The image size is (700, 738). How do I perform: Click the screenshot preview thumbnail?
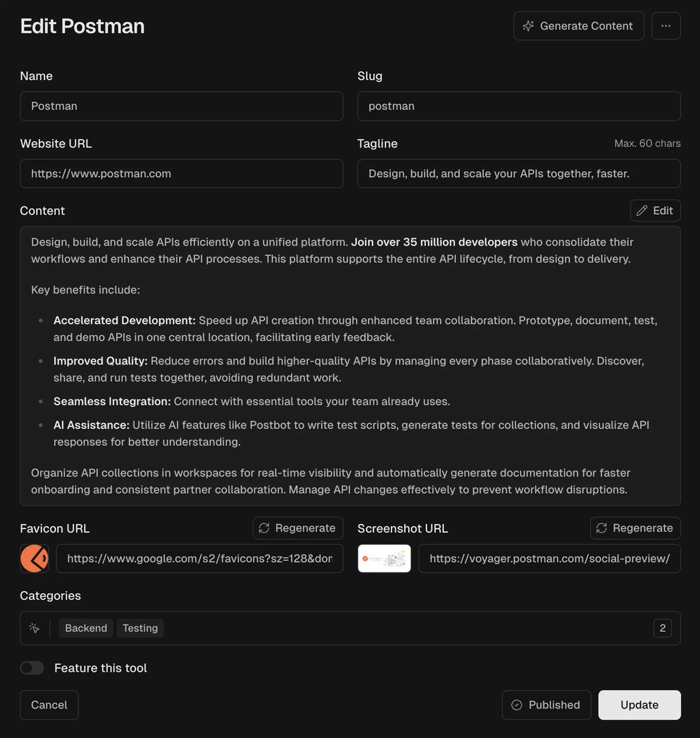(384, 558)
